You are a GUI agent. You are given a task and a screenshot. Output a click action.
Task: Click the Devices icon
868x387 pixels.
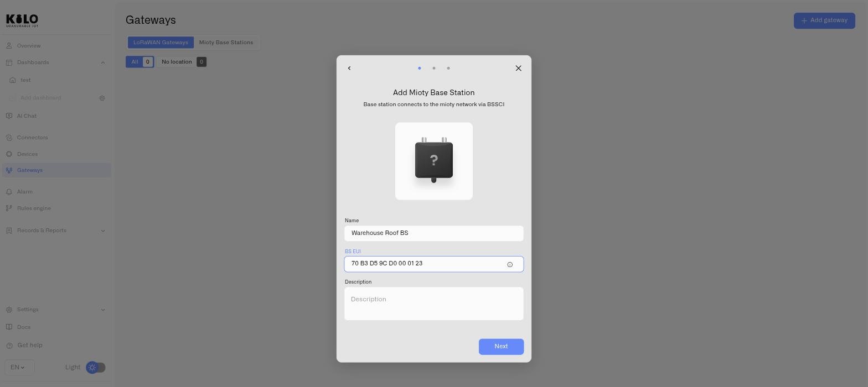click(x=9, y=154)
